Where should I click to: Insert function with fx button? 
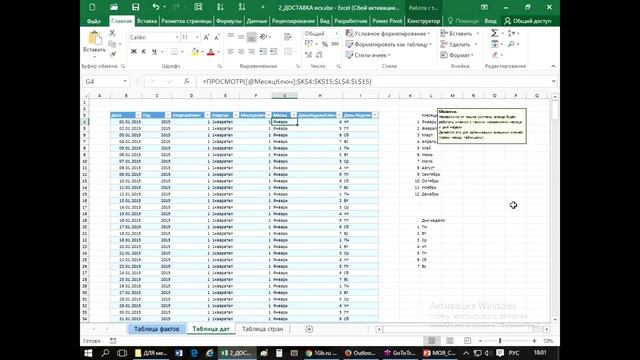point(187,81)
